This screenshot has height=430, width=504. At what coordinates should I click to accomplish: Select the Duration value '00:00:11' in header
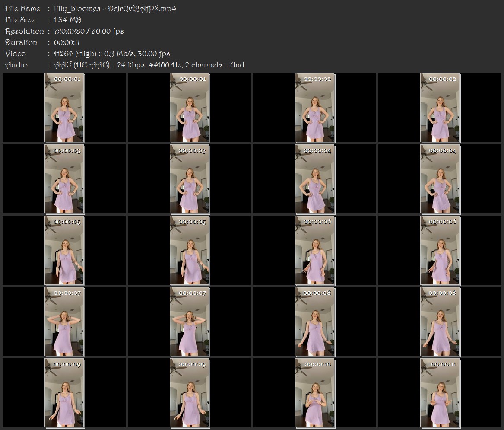point(67,42)
